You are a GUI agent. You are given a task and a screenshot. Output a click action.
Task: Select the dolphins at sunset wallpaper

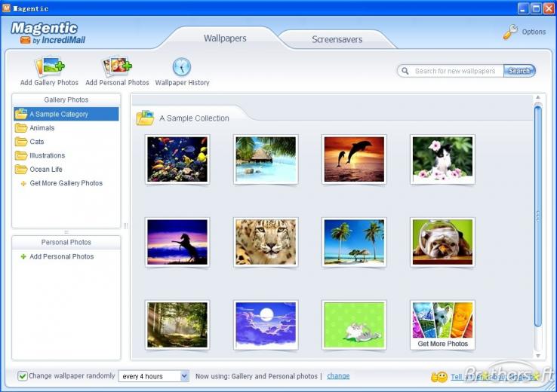point(354,159)
